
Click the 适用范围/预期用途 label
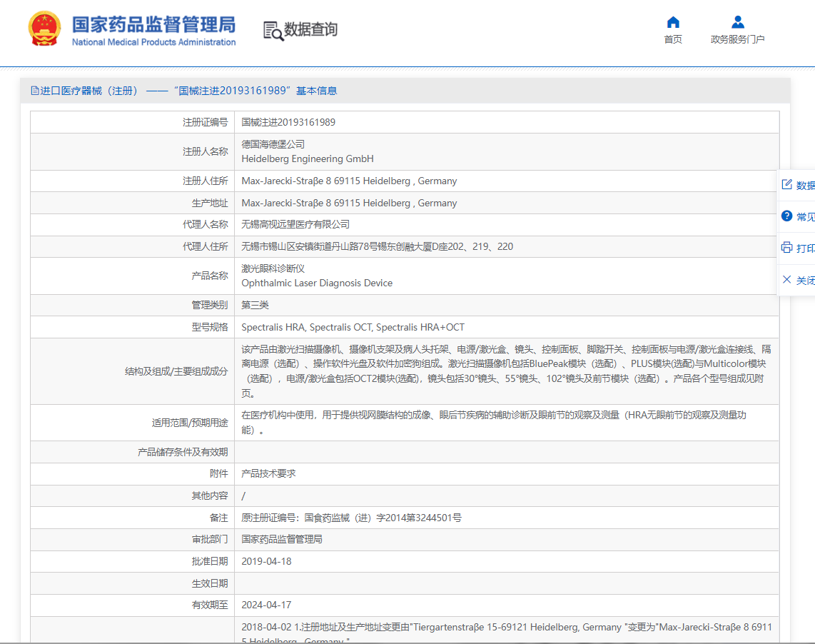click(190, 423)
